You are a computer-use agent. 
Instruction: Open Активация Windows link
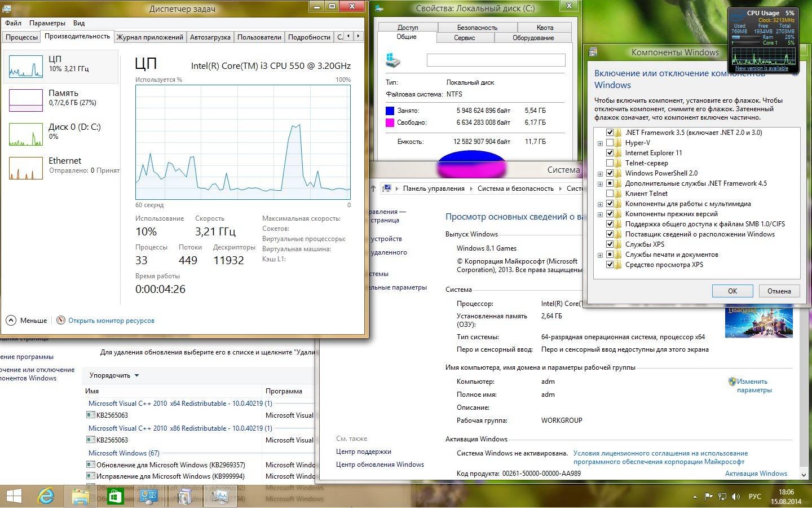click(756, 474)
